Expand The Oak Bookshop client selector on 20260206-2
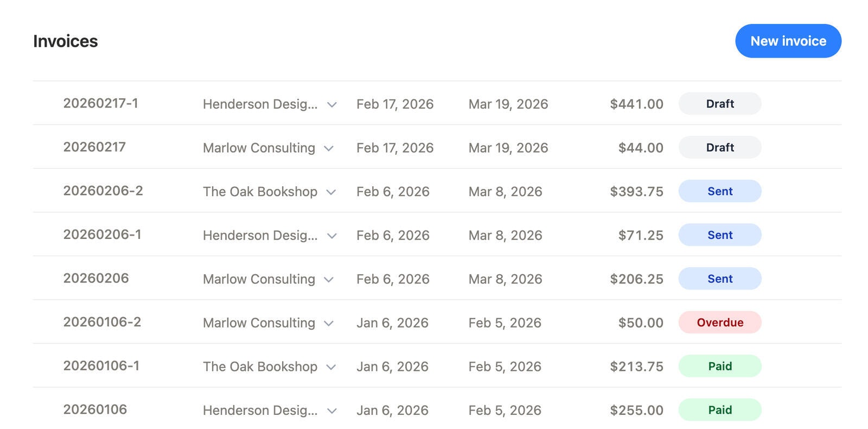 point(331,192)
